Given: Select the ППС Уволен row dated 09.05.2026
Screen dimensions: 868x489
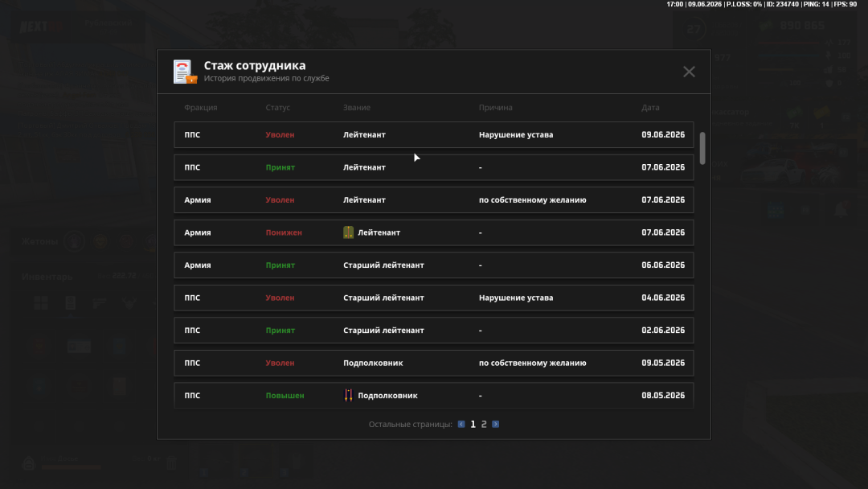Looking at the screenshot, I should click(433, 363).
